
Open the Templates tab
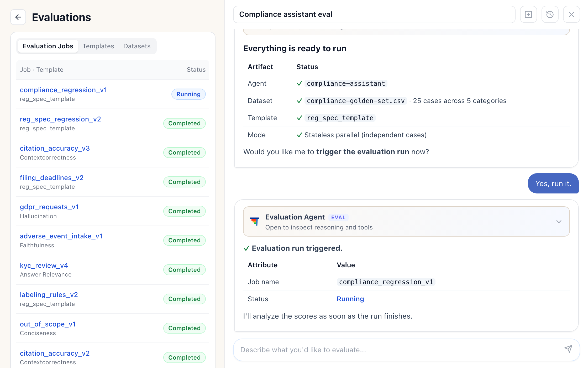click(98, 46)
